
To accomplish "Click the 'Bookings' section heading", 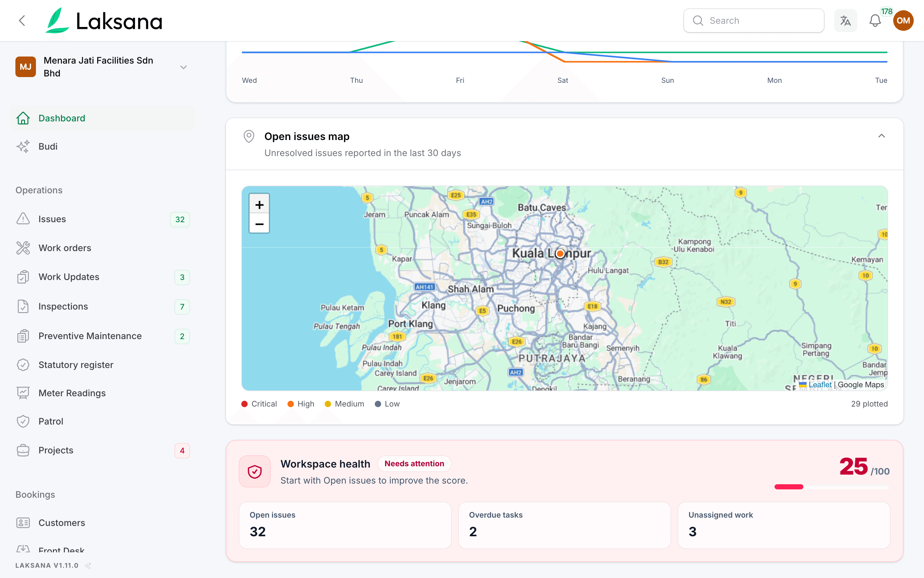I will point(35,495).
